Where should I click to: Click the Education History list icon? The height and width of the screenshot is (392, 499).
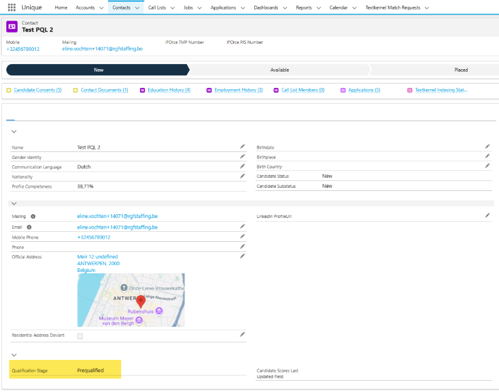(x=142, y=90)
